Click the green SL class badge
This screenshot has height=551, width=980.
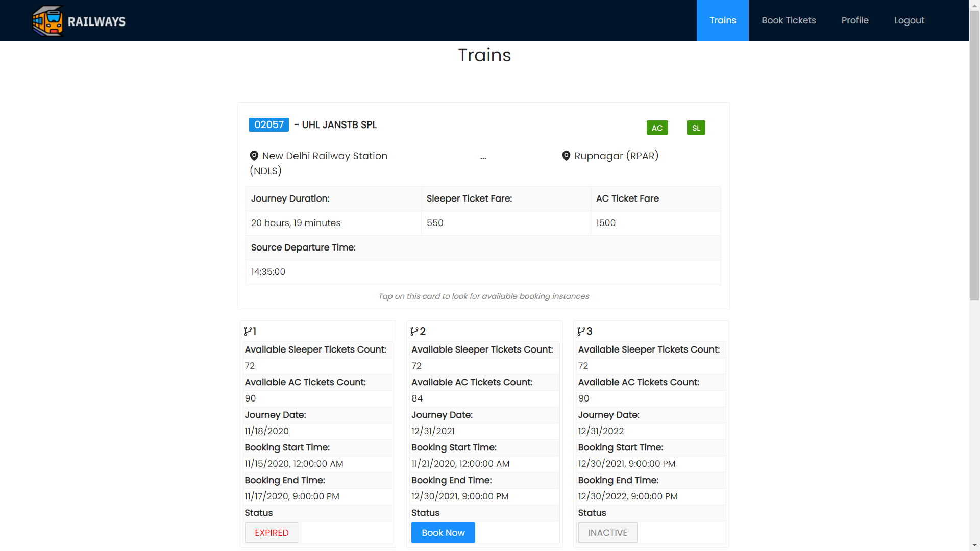pyautogui.click(x=696, y=128)
